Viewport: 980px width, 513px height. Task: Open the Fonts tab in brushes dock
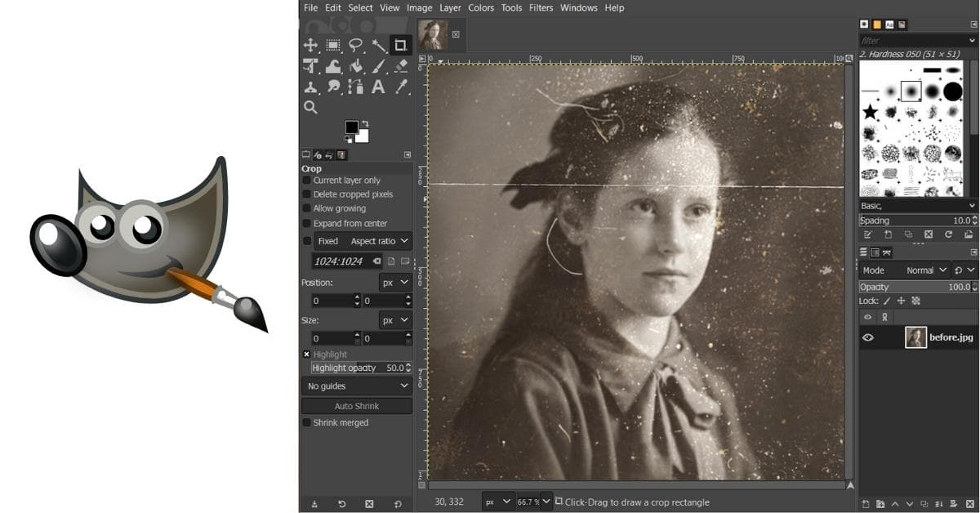click(889, 25)
